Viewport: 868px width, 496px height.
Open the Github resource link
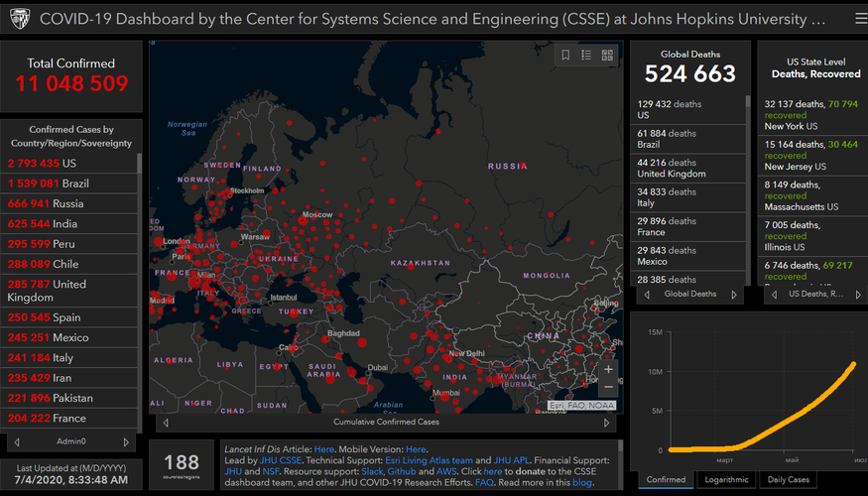(402, 472)
